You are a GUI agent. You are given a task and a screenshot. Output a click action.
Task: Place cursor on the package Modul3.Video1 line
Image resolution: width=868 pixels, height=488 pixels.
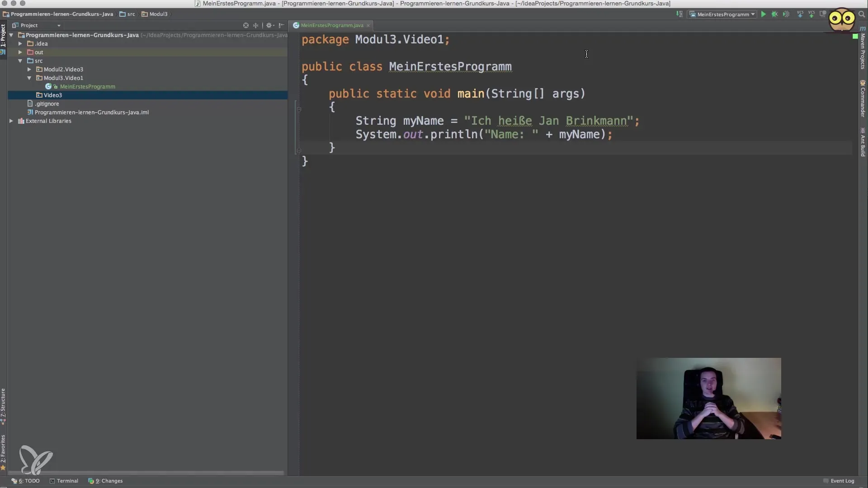pyautogui.click(x=375, y=40)
